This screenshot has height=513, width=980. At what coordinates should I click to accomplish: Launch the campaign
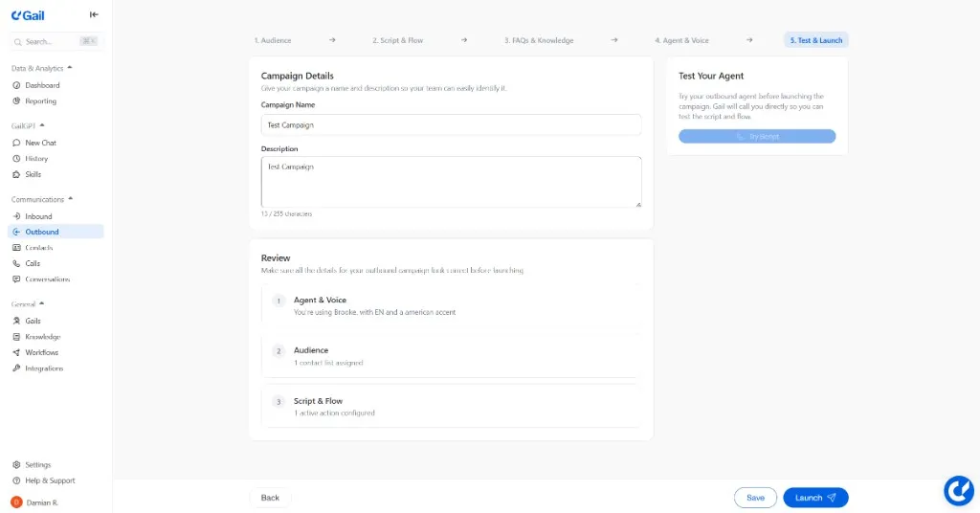coord(815,498)
